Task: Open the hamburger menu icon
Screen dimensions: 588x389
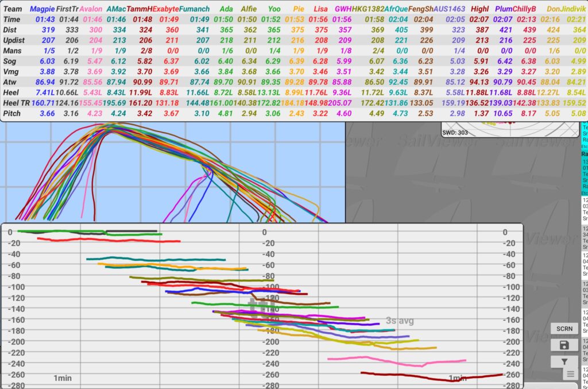Action: tap(570, 374)
